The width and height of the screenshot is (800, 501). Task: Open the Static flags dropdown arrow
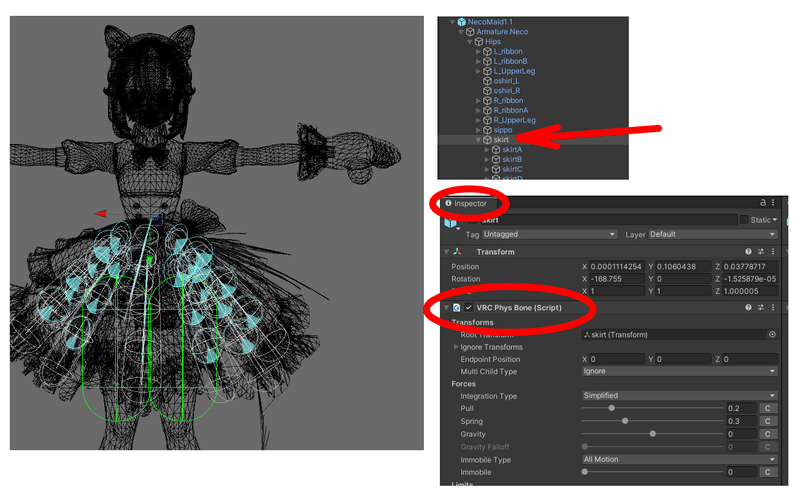(775, 220)
